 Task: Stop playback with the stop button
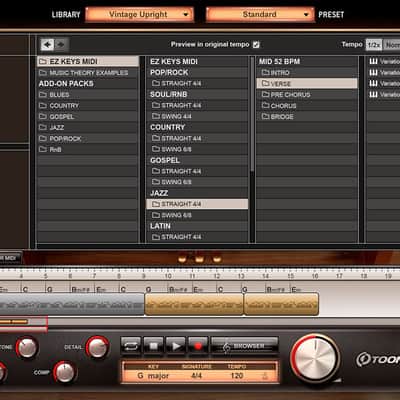coord(153,346)
